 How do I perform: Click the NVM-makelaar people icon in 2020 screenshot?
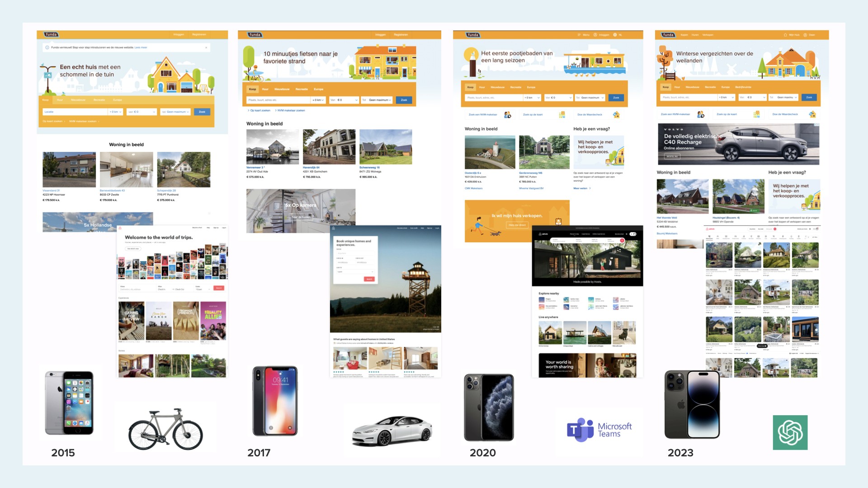tap(508, 115)
